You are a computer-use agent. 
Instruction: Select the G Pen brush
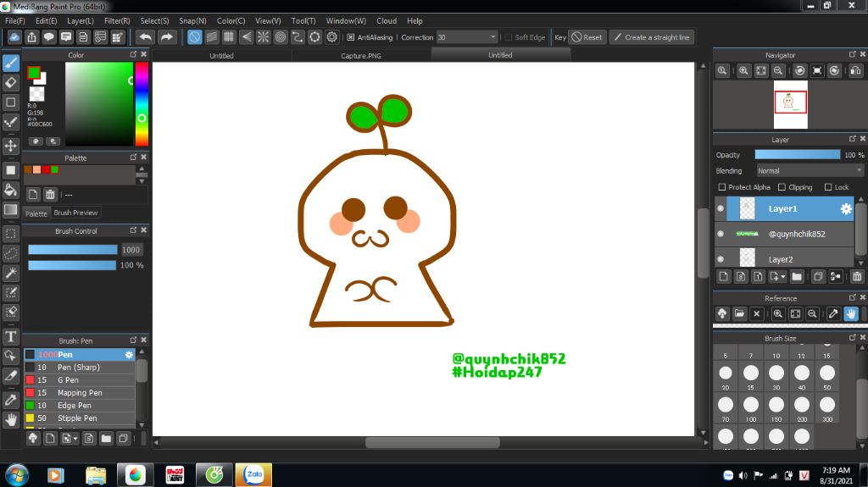coord(79,379)
